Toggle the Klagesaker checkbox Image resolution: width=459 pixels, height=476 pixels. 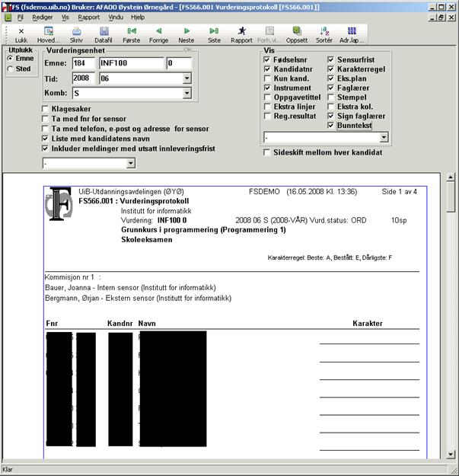pos(45,109)
